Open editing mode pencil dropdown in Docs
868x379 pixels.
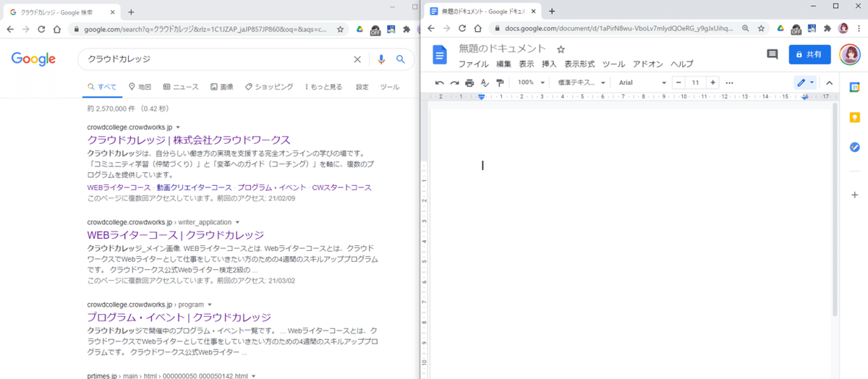(805, 82)
